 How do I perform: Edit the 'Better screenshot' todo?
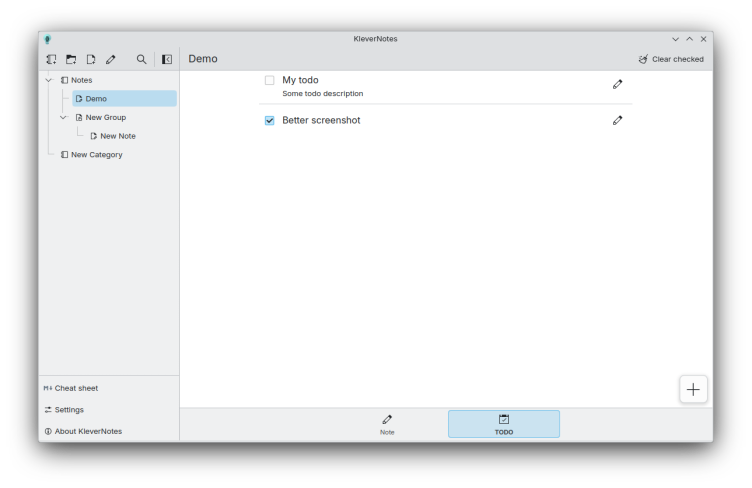click(617, 120)
